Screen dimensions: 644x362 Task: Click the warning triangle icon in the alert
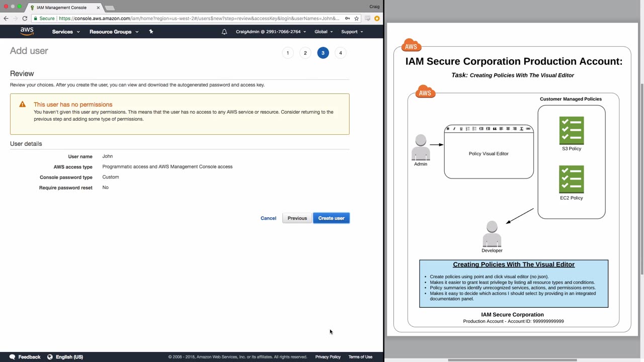click(22, 104)
